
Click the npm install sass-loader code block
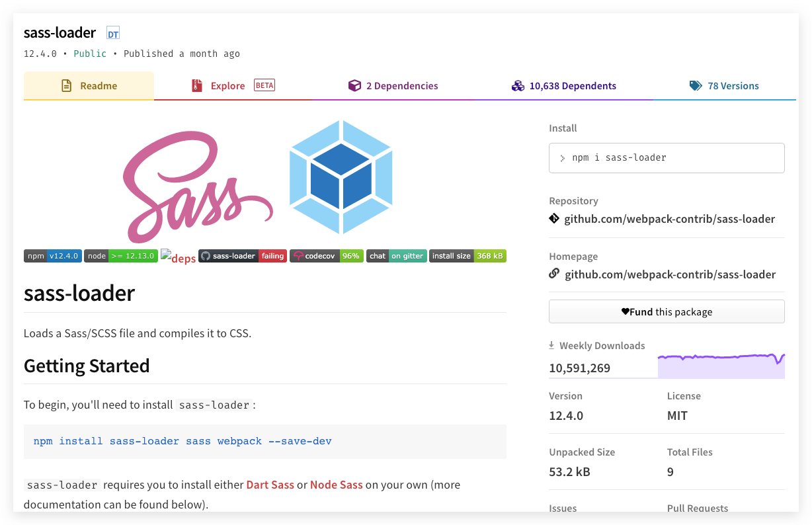tap(265, 441)
